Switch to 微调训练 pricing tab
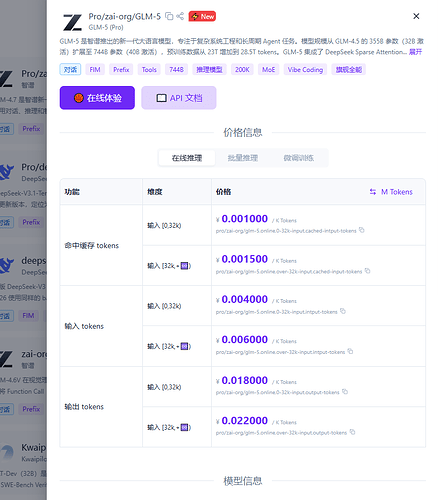 click(x=298, y=158)
